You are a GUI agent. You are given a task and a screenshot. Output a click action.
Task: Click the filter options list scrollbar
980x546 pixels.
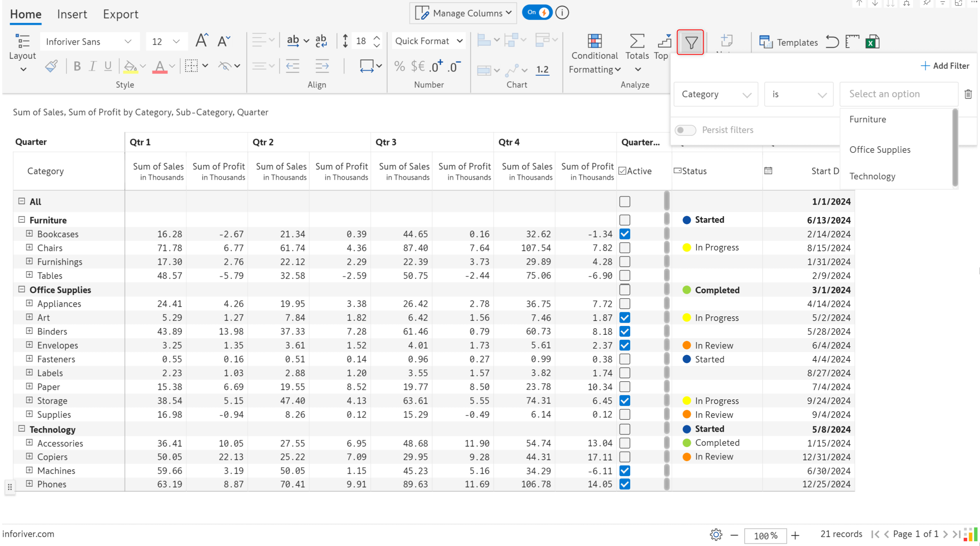pos(954,148)
